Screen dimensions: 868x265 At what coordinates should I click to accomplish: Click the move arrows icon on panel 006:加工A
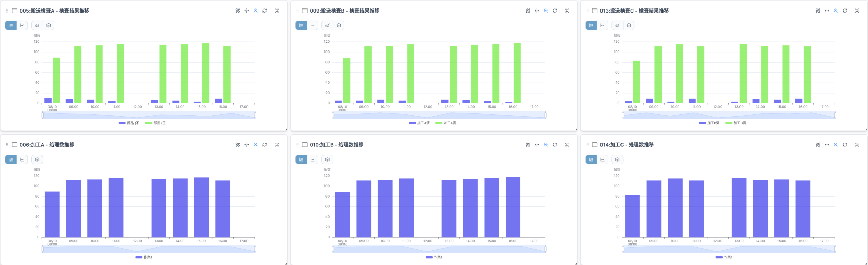coord(247,145)
